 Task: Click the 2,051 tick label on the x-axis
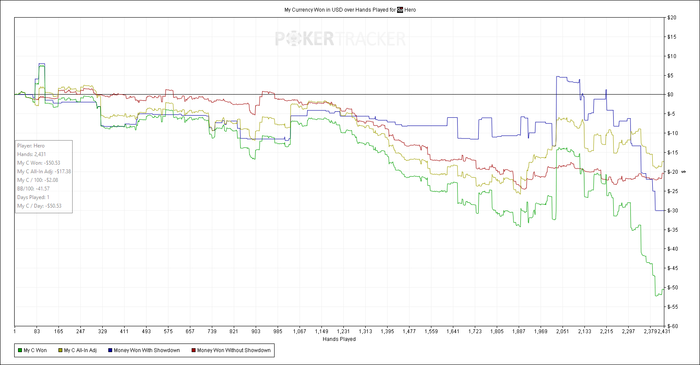562,332
